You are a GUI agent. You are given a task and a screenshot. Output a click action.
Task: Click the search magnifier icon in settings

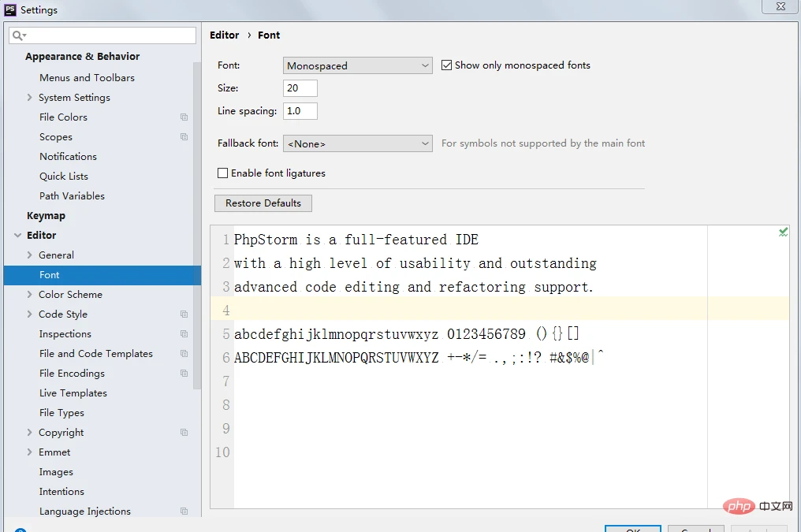(x=18, y=35)
